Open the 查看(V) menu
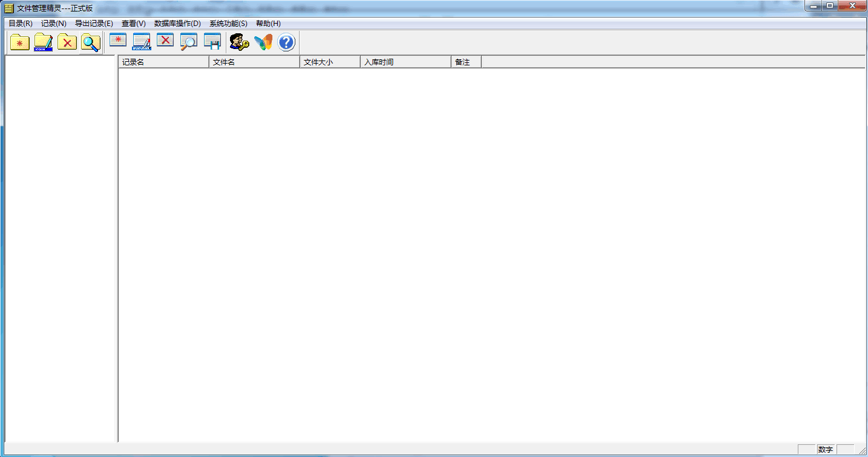The height and width of the screenshot is (457, 868). [134, 24]
